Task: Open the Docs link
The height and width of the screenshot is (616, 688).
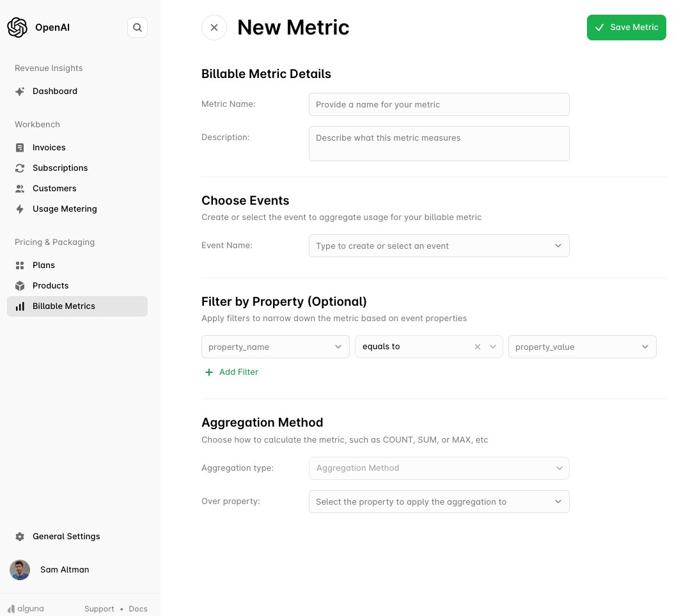Action: 137,609
